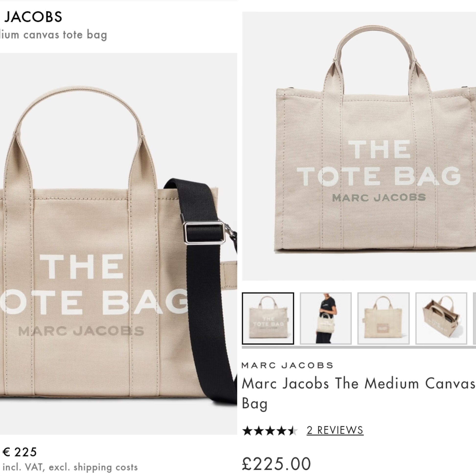Select the front-view tote bag thumbnail
The width and height of the screenshot is (476, 476).
[x=268, y=318]
